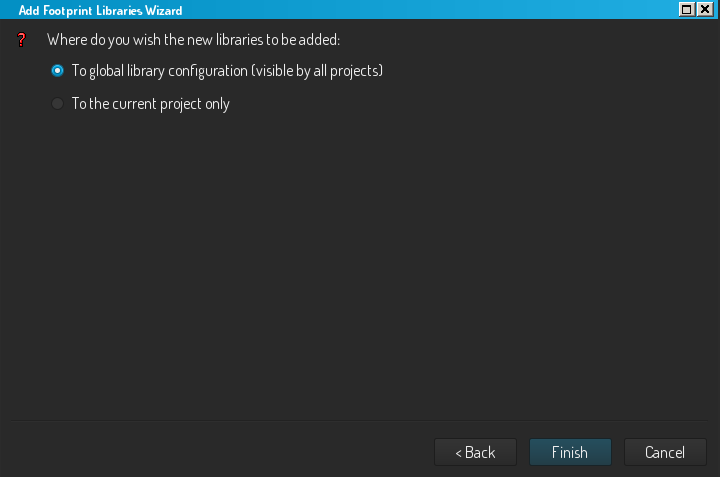720x477 pixels.
Task: Click the red question mark icon
Action: pos(19,40)
